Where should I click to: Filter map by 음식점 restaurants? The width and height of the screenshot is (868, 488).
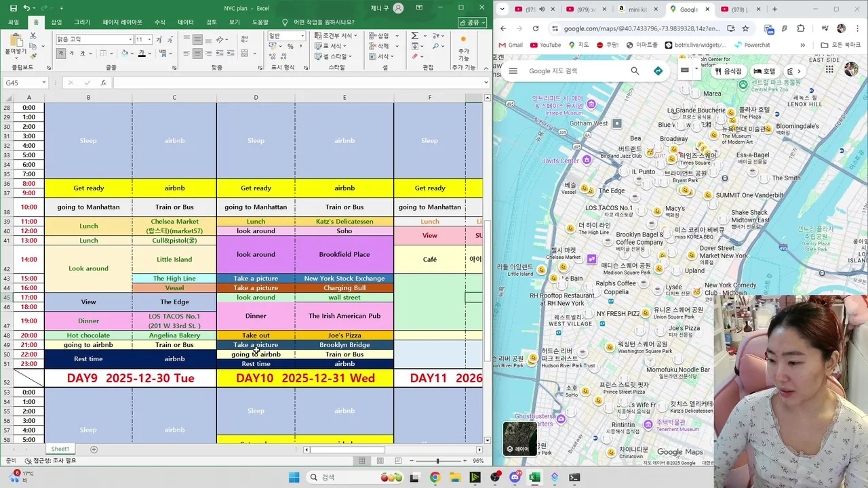(x=728, y=71)
